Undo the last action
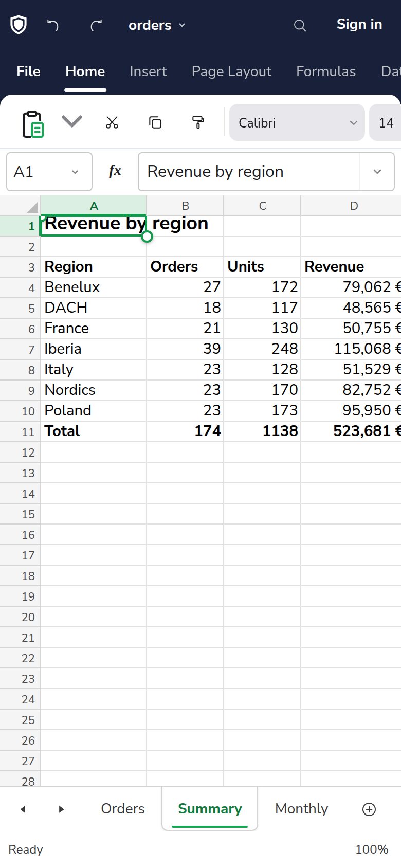The width and height of the screenshot is (401, 868). click(x=53, y=25)
